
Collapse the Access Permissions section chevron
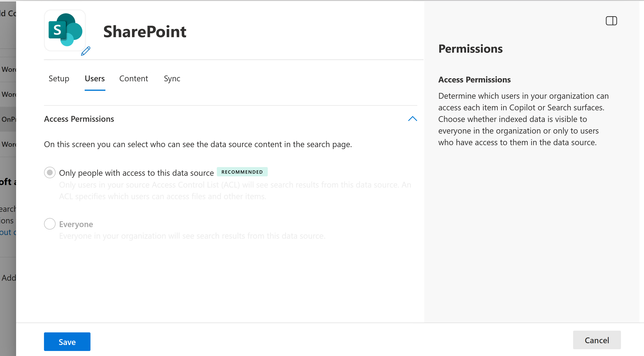tap(412, 119)
